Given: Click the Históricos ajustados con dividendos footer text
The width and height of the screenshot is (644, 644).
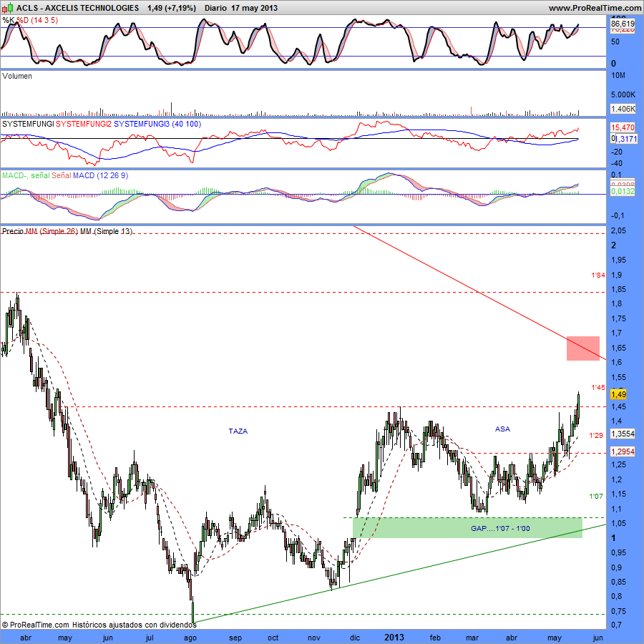Looking at the screenshot, I should 135,625.
